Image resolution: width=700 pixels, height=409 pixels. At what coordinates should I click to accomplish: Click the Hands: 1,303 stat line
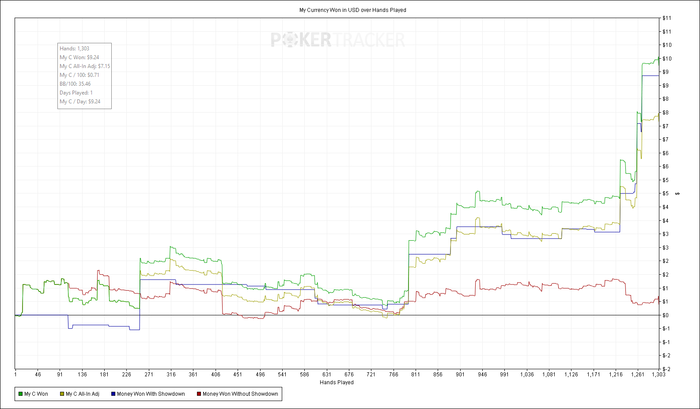[75, 48]
